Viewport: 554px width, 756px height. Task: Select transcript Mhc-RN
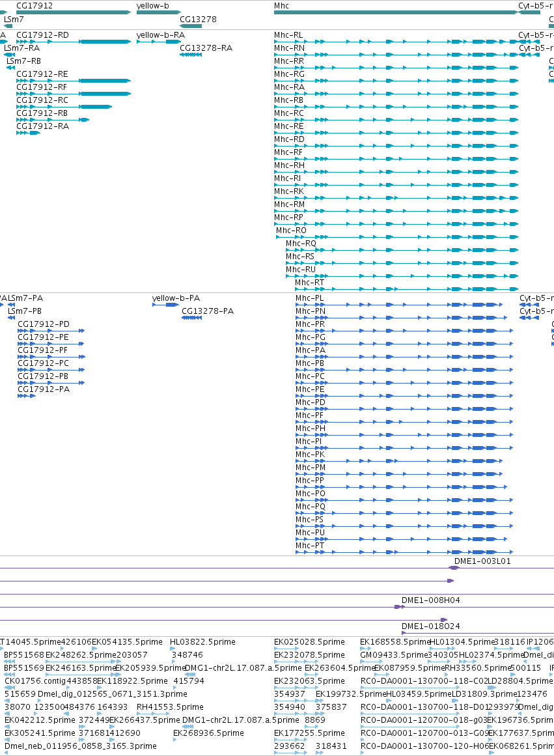289,48
